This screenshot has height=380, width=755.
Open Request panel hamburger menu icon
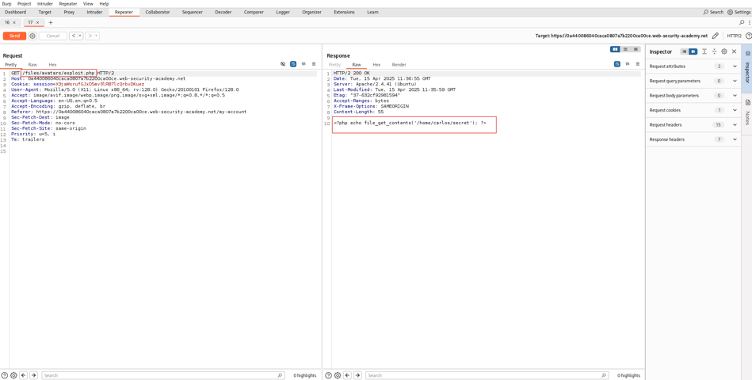314,64
